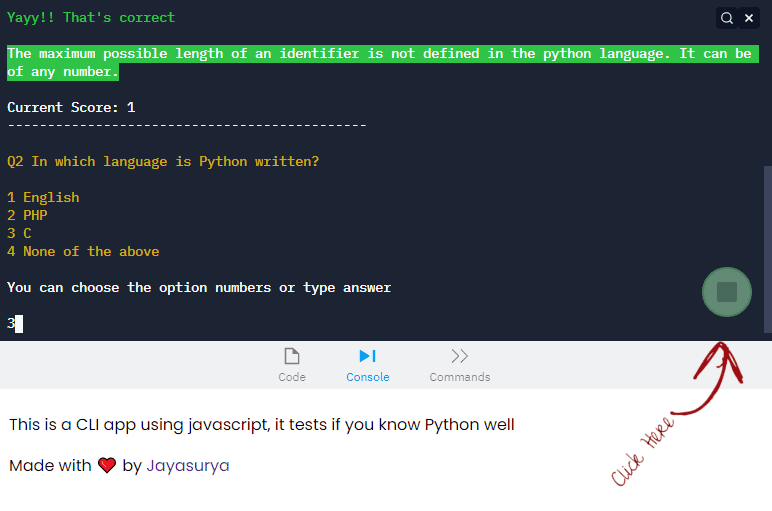Click the Code file icon
This screenshot has width=772, height=511.
pyautogui.click(x=292, y=356)
